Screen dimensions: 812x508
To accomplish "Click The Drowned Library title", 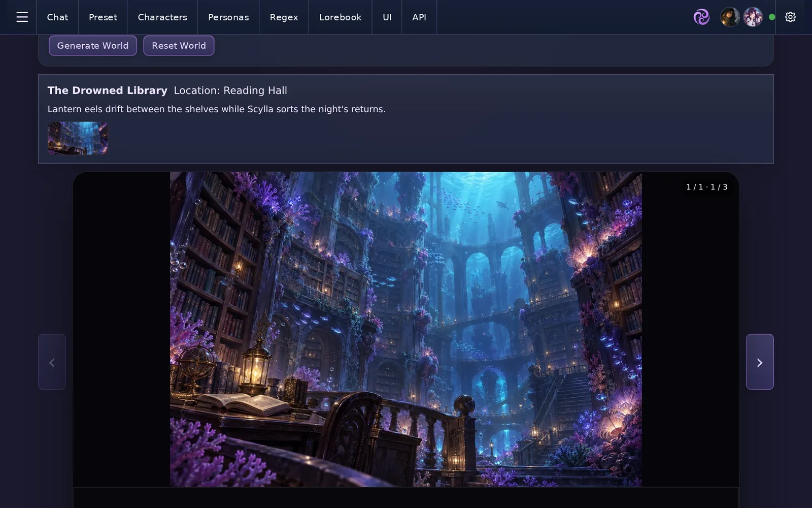I will pos(108,90).
